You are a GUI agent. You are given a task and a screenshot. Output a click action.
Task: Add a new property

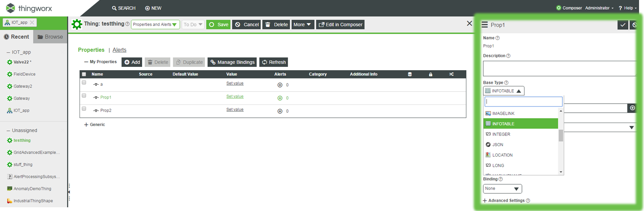point(132,62)
